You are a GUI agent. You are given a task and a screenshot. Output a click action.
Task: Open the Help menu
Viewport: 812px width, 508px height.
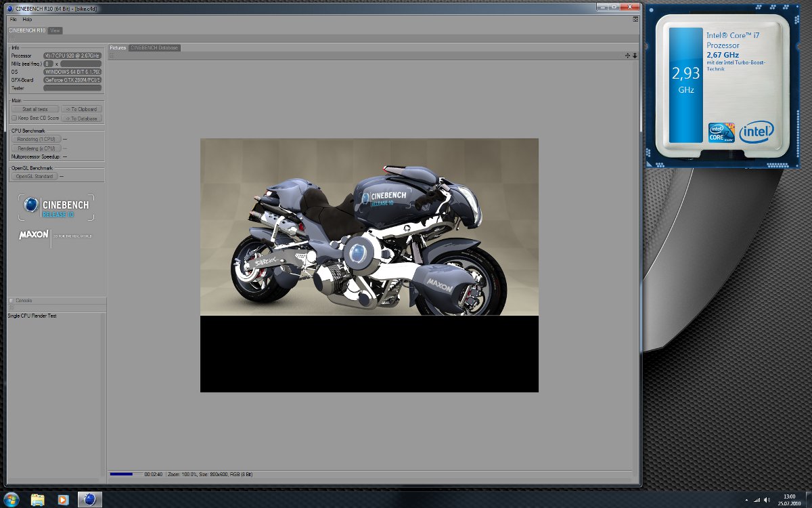(27, 19)
